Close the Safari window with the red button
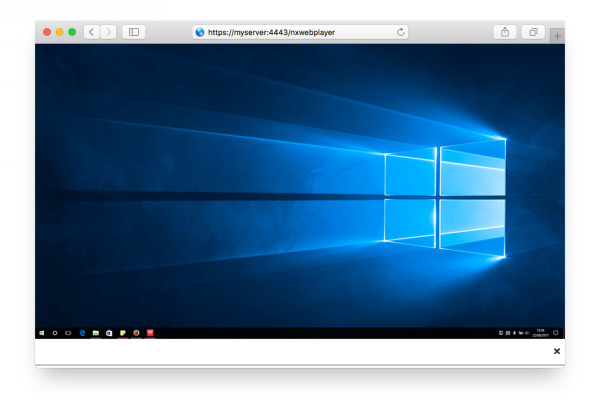Viewport: 600px width, 418px height. [x=47, y=32]
